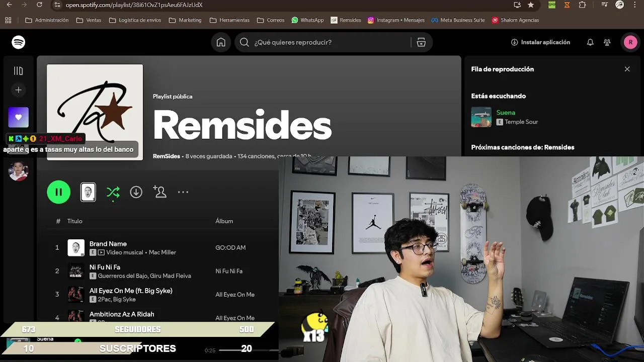The image size is (644, 362).
Task: Click the Suena album art in the queue
Action: coord(481,117)
